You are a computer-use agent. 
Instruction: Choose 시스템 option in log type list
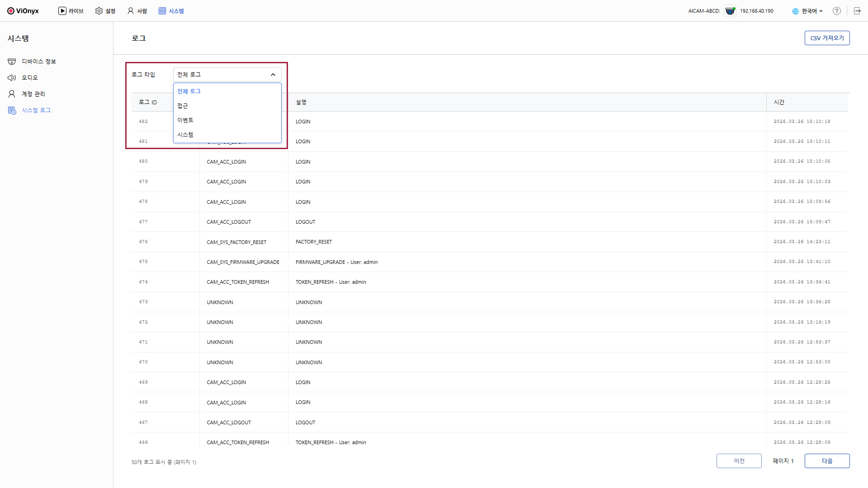(x=185, y=135)
